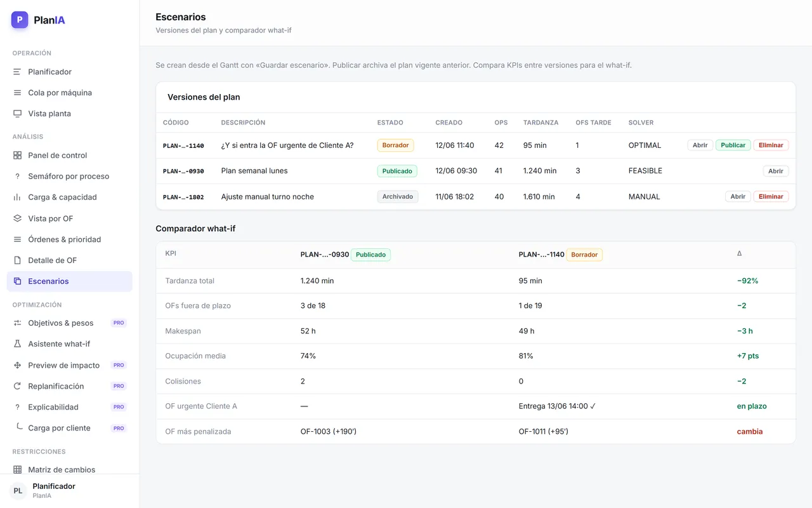Publish the PLAN-…-1140 draft scenario

click(733, 145)
